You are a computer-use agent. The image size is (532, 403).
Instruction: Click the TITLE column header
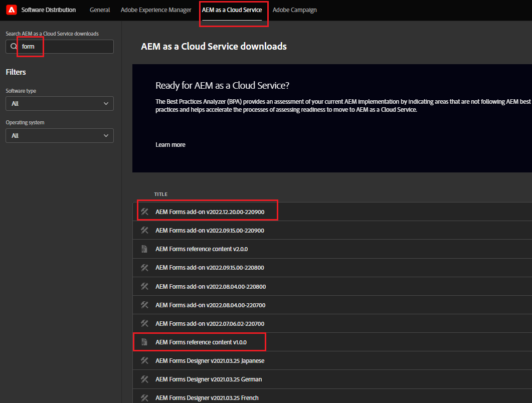pos(161,194)
